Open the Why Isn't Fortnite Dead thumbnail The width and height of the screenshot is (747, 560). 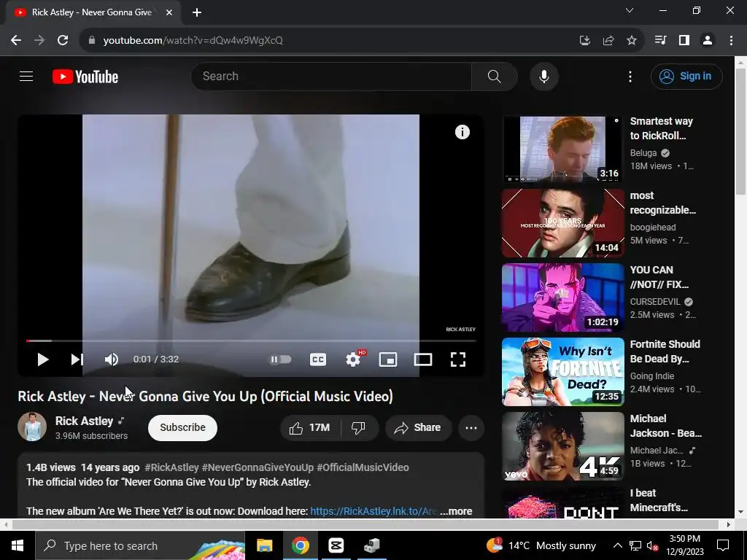click(x=562, y=371)
